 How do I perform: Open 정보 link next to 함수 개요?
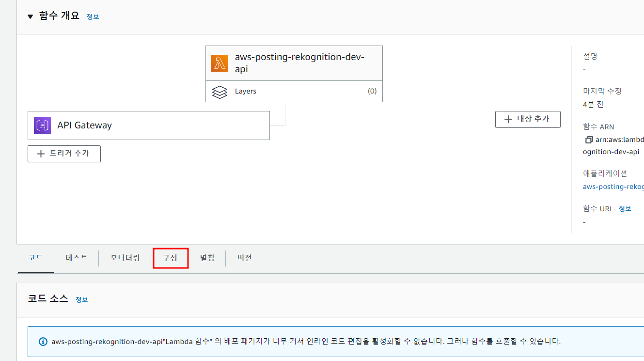pos(93,16)
